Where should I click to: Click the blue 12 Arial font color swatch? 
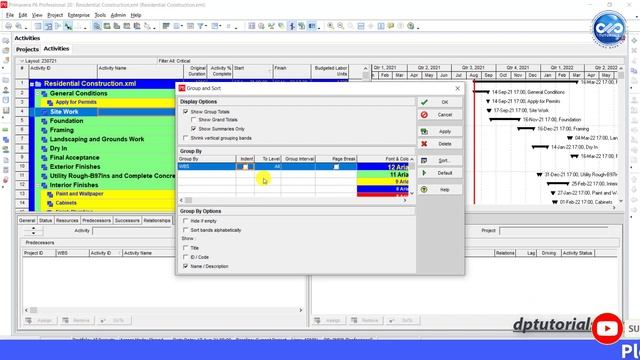[382, 167]
